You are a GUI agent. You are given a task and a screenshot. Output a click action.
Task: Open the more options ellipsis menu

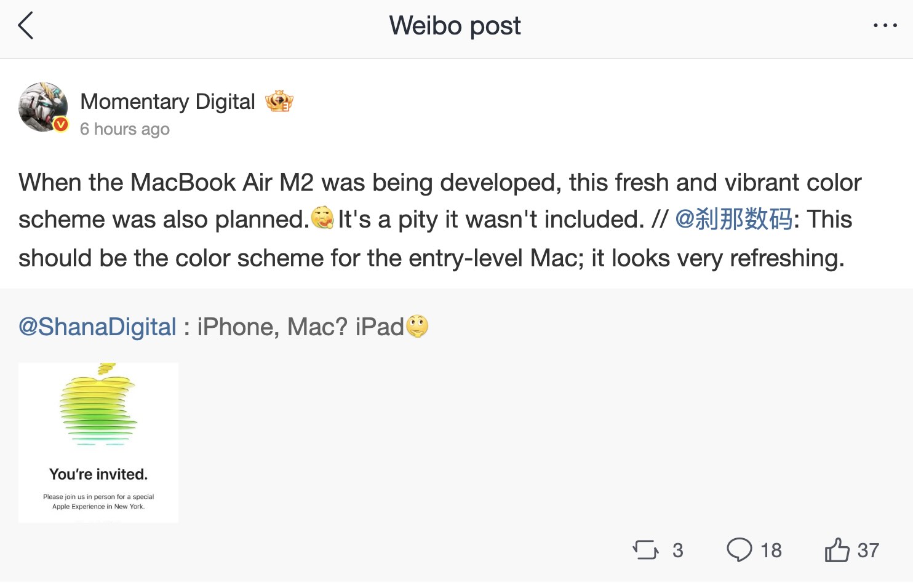coord(885,25)
